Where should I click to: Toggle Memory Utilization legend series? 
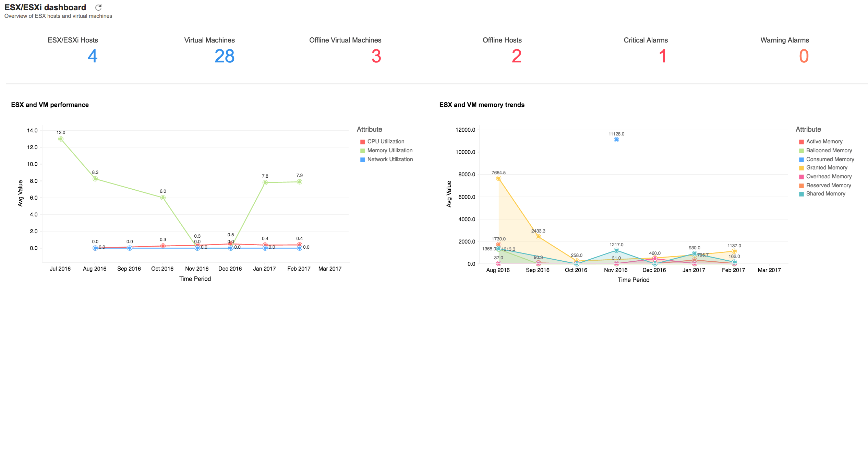(x=389, y=151)
